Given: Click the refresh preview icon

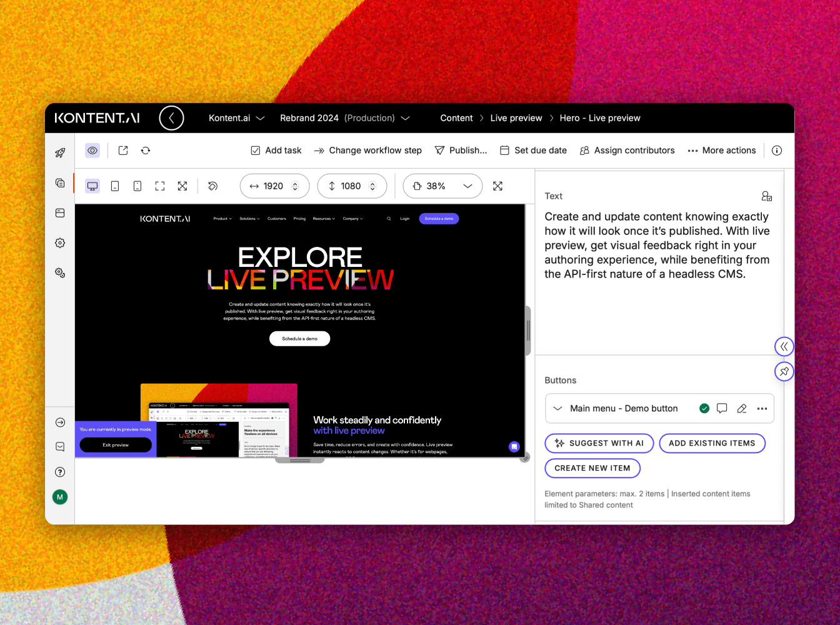Looking at the screenshot, I should pyautogui.click(x=146, y=151).
